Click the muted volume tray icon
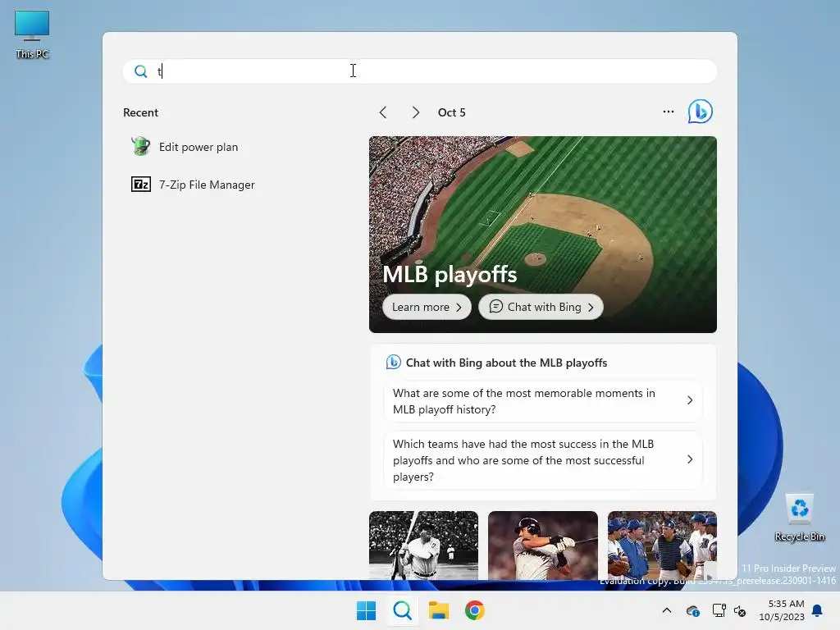Viewport: 840px width, 630px height. coord(740,610)
